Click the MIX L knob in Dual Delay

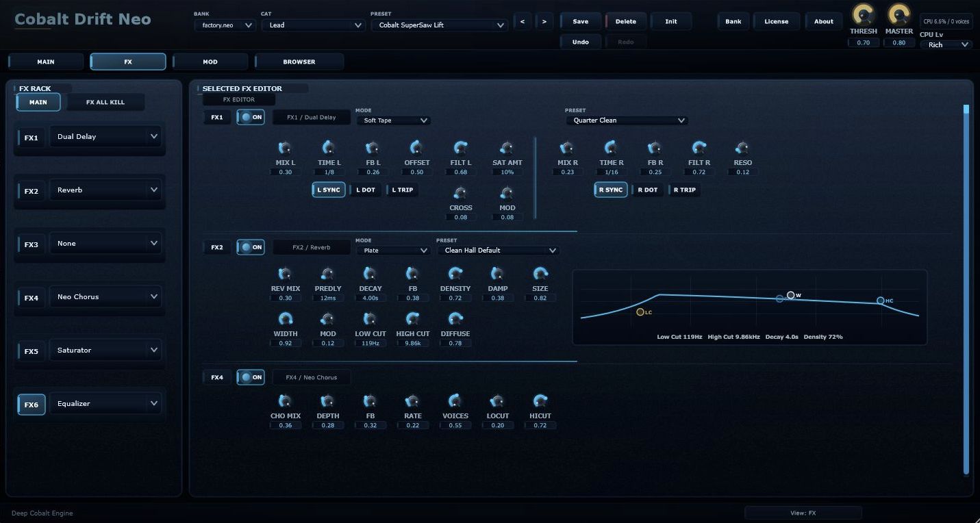pyautogui.click(x=285, y=148)
